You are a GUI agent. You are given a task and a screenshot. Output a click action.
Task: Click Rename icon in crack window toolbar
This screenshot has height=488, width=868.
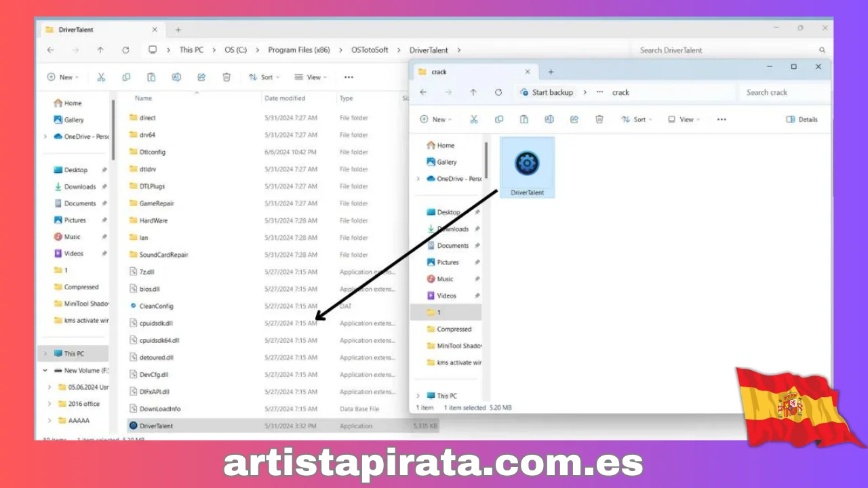pos(549,119)
